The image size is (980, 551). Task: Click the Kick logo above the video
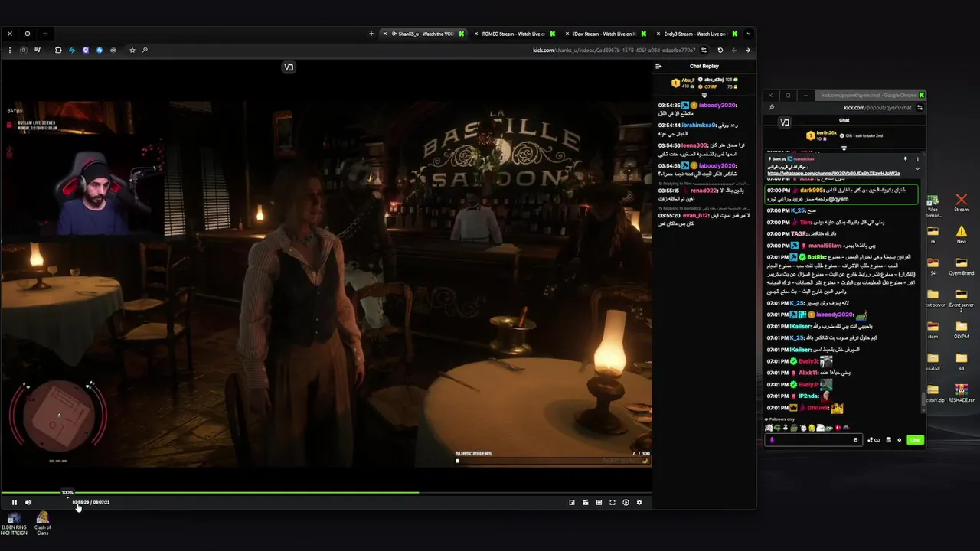(289, 67)
